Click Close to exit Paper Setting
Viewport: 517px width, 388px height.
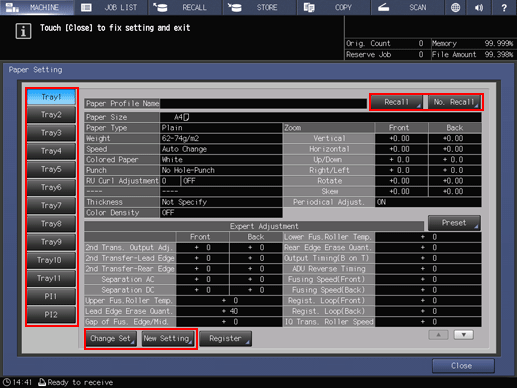click(463, 366)
